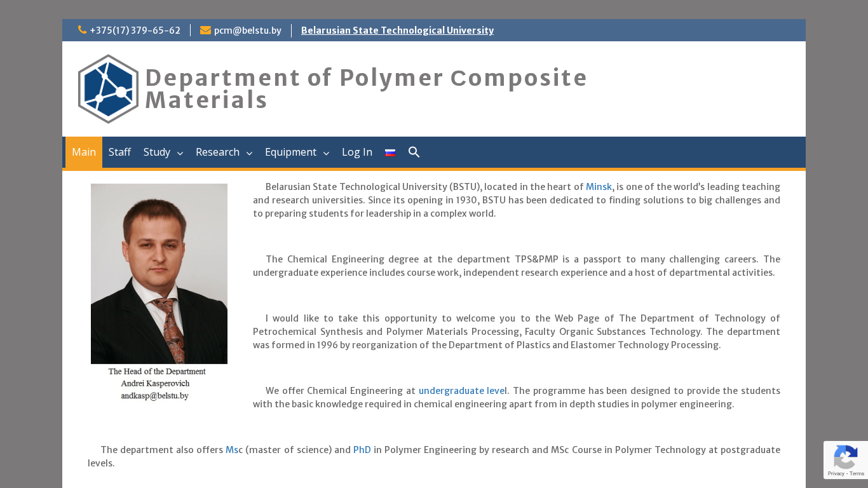
Task: Click the Department of Polymer Composite Materials title
Action: 366,89
